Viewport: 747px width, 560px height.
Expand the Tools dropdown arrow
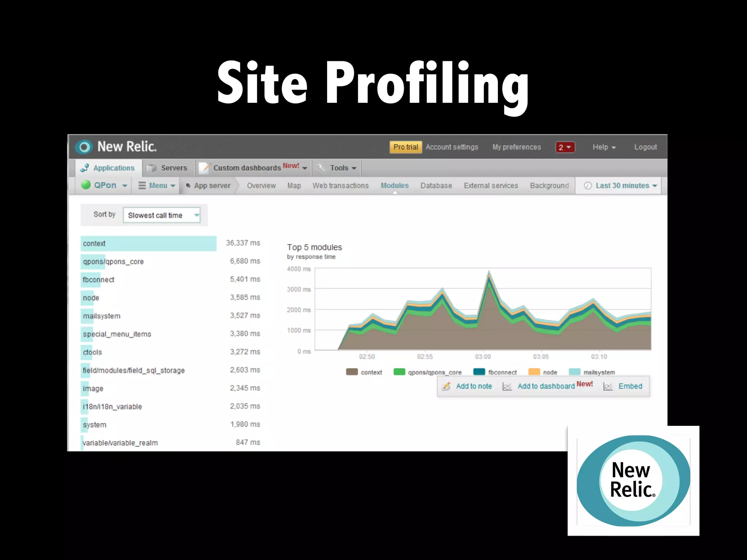[x=354, y=168]
